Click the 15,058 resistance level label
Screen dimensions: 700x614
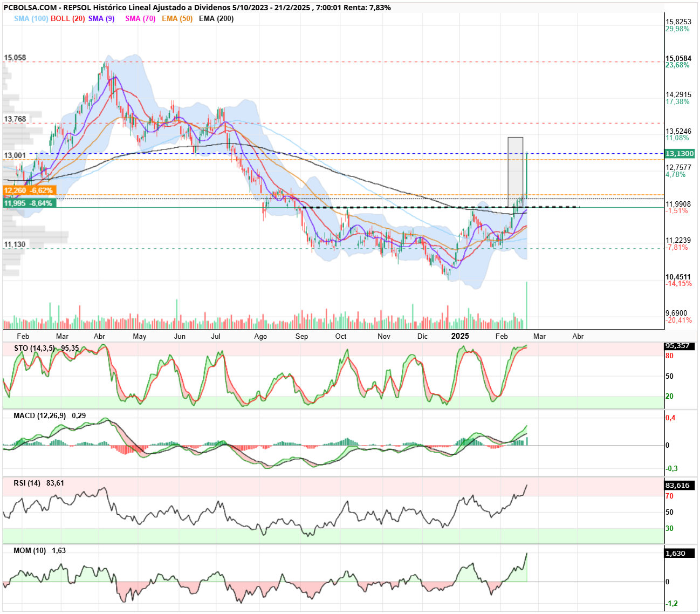[x=15, y=58]
